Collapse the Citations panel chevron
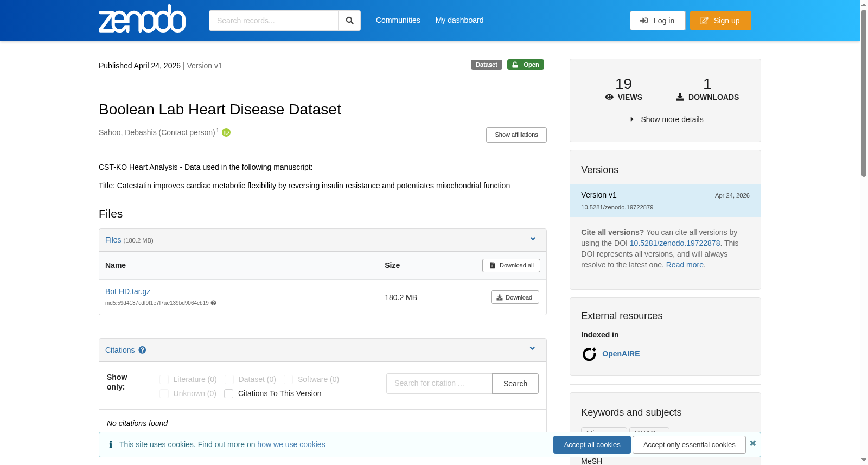Viewport: 868px width, 465px height. pos(532,348)
